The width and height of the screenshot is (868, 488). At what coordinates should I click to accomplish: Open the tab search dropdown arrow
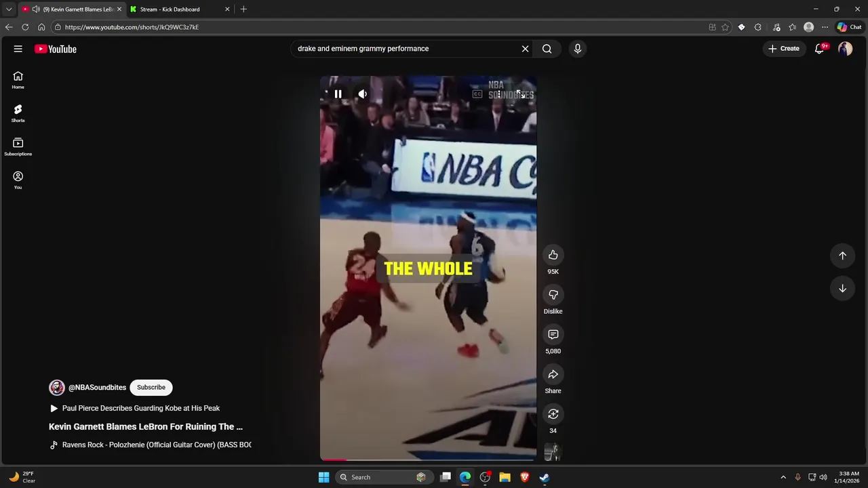point(9,9)
